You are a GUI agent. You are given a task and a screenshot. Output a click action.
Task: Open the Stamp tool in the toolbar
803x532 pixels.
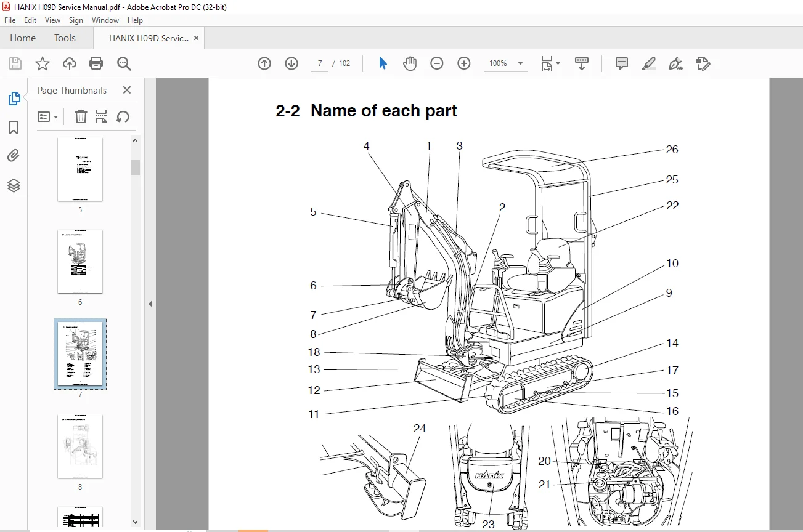coord(703,63)
